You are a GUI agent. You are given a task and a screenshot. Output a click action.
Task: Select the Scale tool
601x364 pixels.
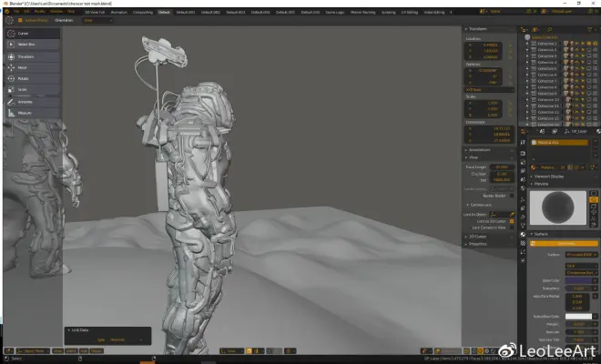[33, 90]
